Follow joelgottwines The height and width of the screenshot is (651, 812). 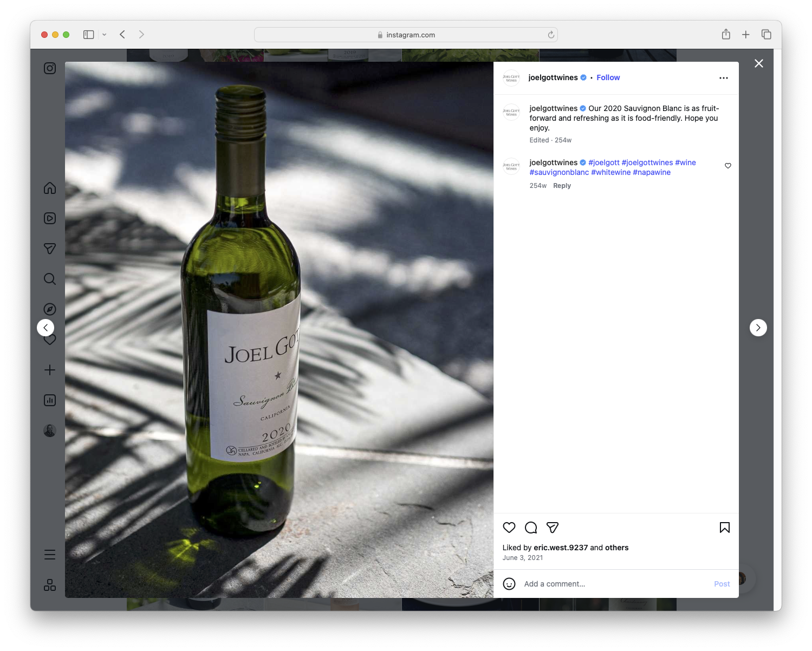tap(608, 77)
